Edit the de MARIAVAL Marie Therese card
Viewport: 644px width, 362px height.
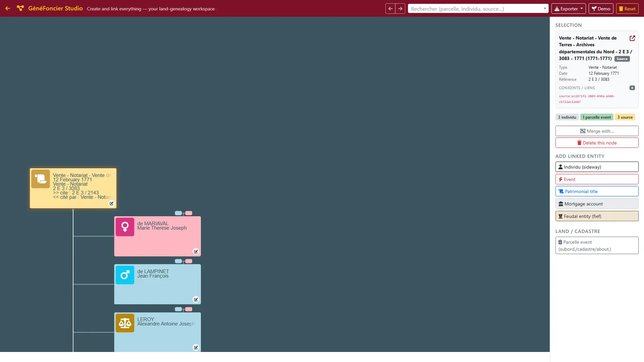pyautogui.click(x=196, y=252)
